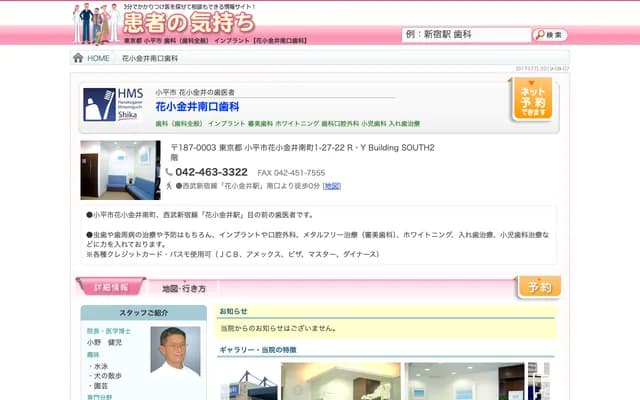
Task: Click the 歯科(歯科全般) specialty tag
Action: point(179,124)
